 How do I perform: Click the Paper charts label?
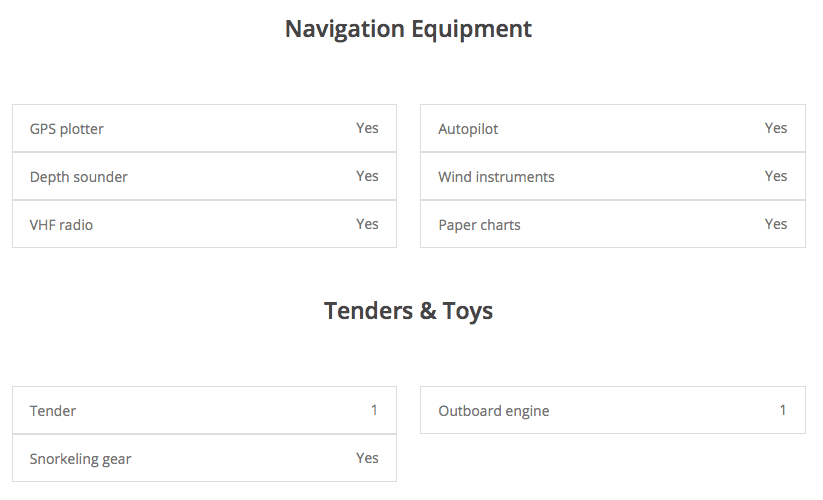pos(479,225)
